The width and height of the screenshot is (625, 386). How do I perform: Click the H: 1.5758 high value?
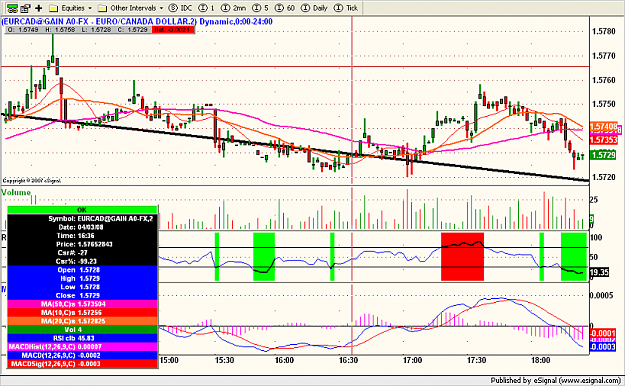pos(60,30)
